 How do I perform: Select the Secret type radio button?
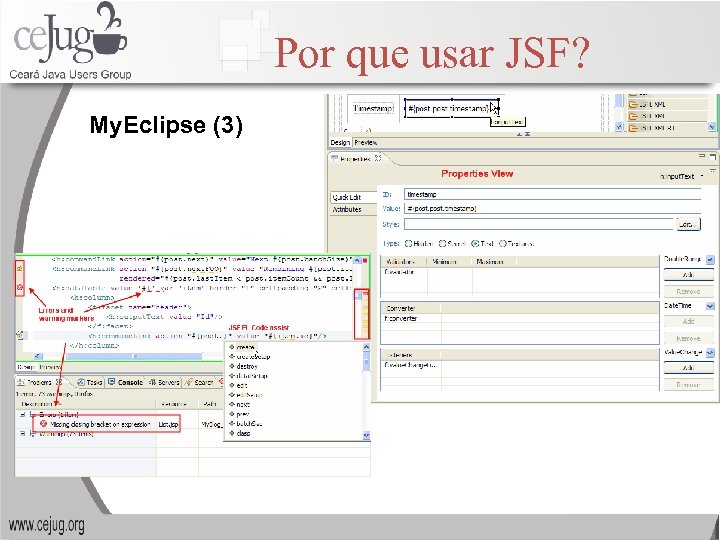[x=443, y=243]
